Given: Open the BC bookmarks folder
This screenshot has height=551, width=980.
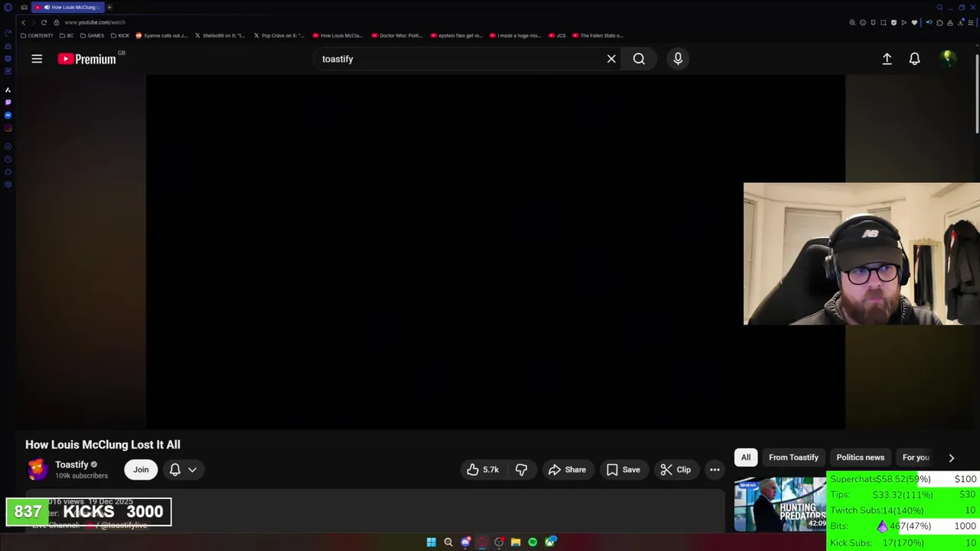Looking at the screenshot, I should pyautogui.click(x=67, y=35).
